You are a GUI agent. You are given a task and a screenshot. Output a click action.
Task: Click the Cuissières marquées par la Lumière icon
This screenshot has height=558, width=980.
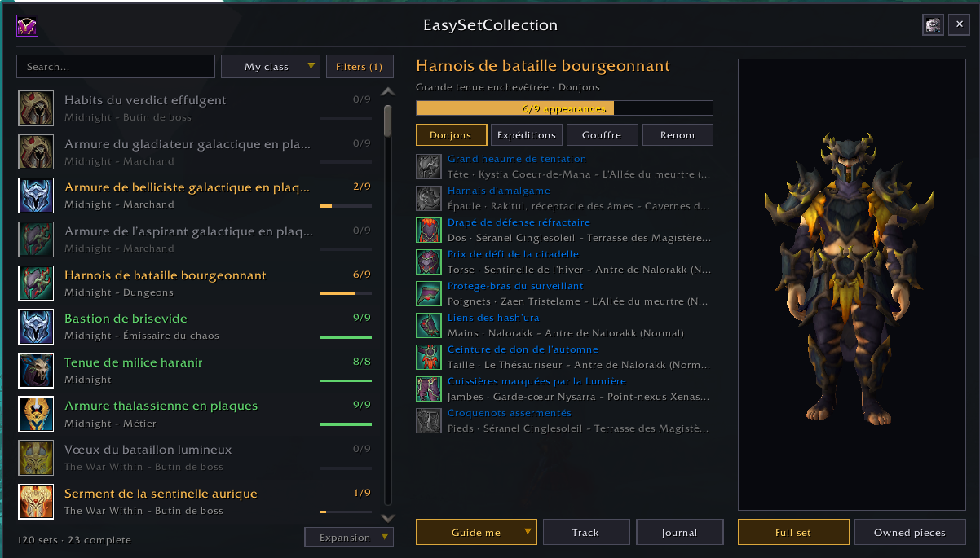(x=429, y=389)
